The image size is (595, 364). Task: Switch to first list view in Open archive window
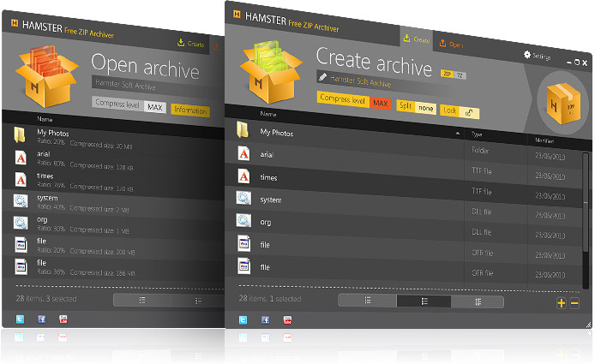(x=142, y=300)
